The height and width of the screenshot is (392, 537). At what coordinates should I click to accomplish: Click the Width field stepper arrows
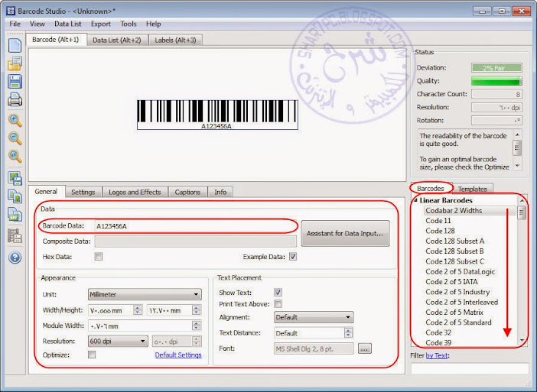[x=138, y=310]
